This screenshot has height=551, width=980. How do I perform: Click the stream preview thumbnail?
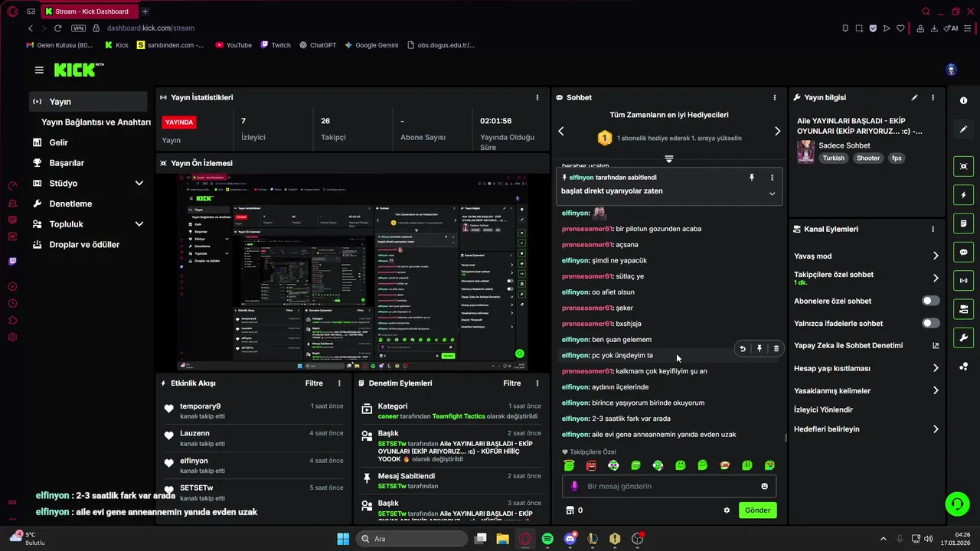(x=352, y=273)
